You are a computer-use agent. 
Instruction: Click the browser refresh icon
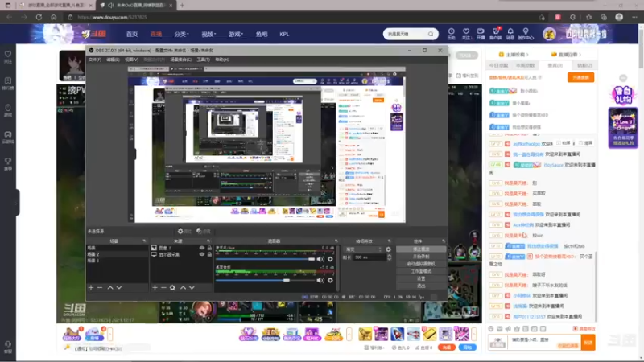click(x=39, y=17)
